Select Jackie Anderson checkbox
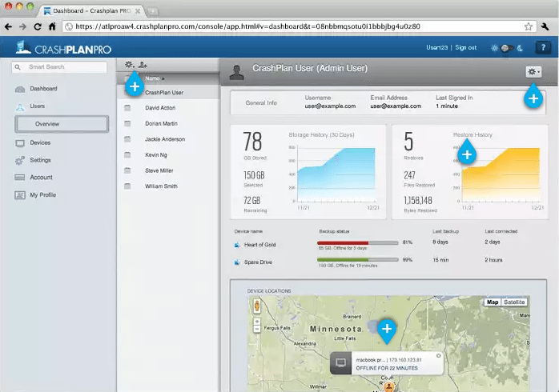 click(x=127, y=139)
